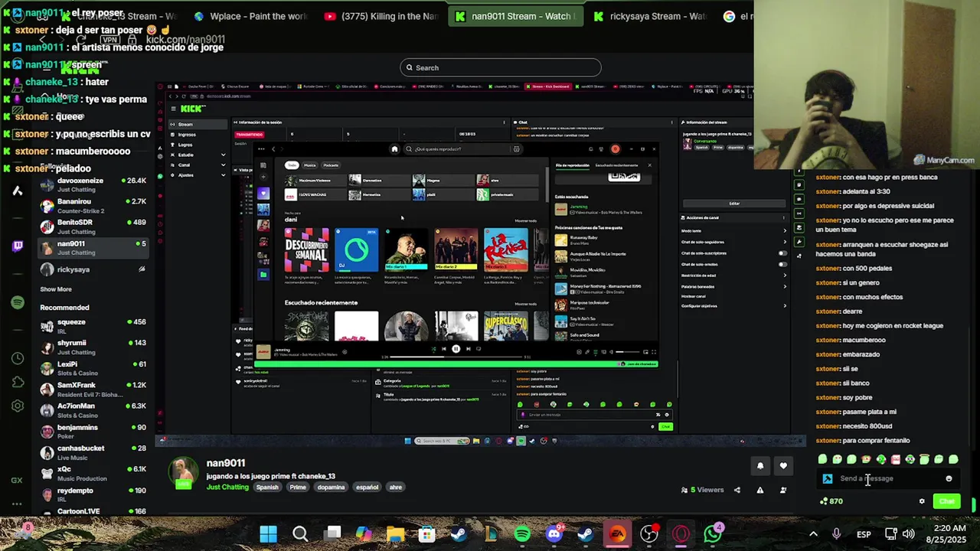
Task: Switch to Killing in the Name YouTube tab
Action: [x=381, y=16]
